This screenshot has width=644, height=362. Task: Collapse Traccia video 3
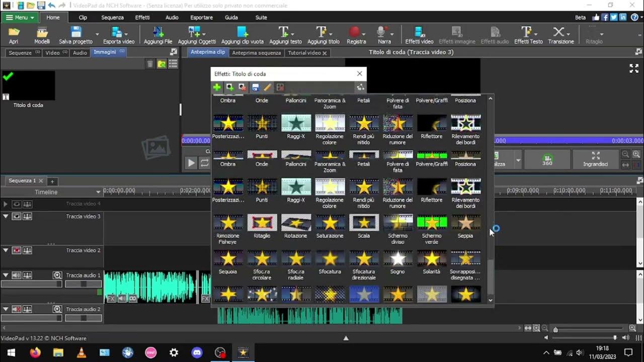click(x=6, y=216)
